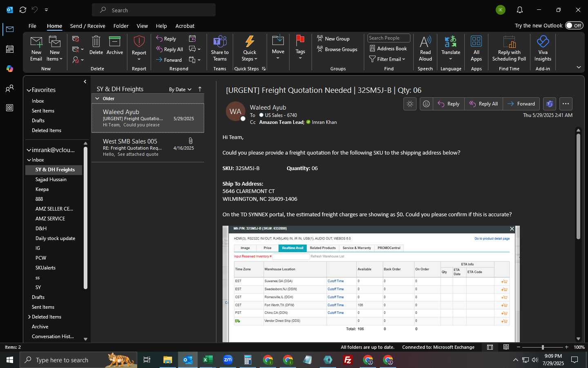The image size is (588, 368).
Task: Click Reply All in the Respond group
Action: click(x=169, y=49)
